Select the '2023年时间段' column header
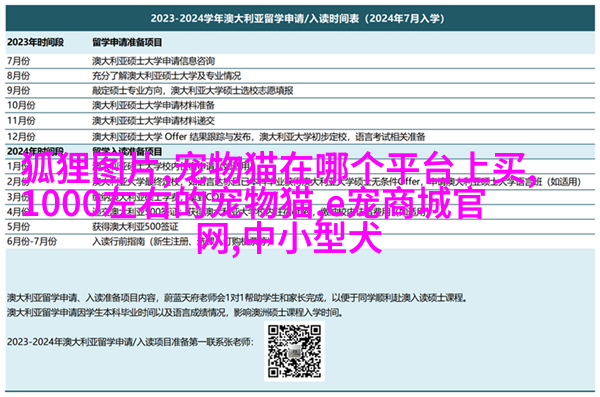600x397 pixels. [x=35, y=42]
